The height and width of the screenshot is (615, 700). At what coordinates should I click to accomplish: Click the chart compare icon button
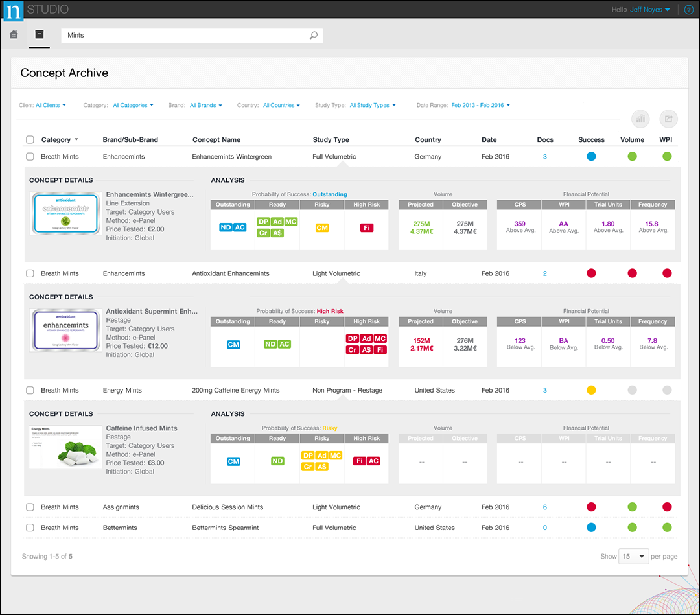(640, 119)
